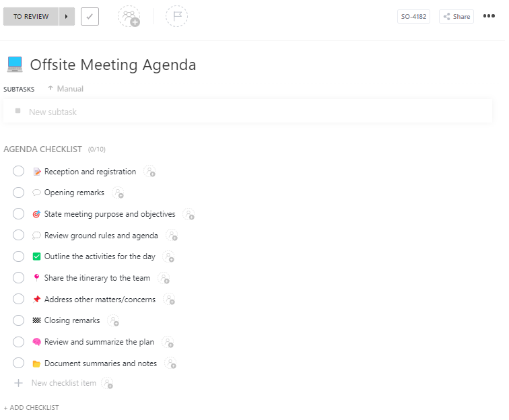Focus the New checklist item field
509x420 pixels.
63,383
